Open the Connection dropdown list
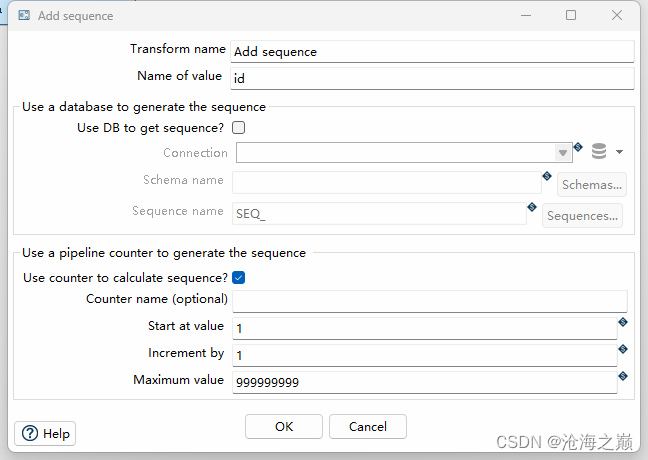This screenshot has width=648, height=460. tap(564, 153)
